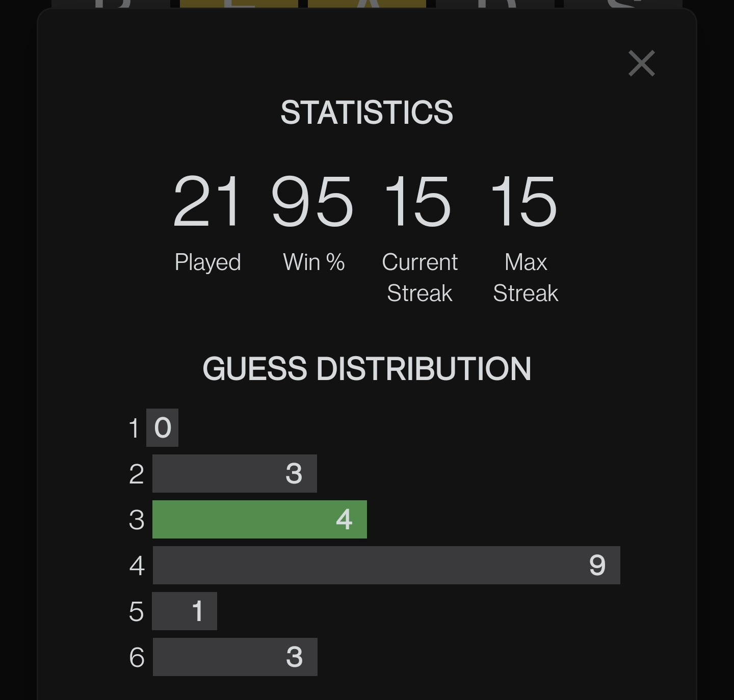Click the row number 4 label
The height and width of the screenshot is (700, 734).
[x=137, y=566]
